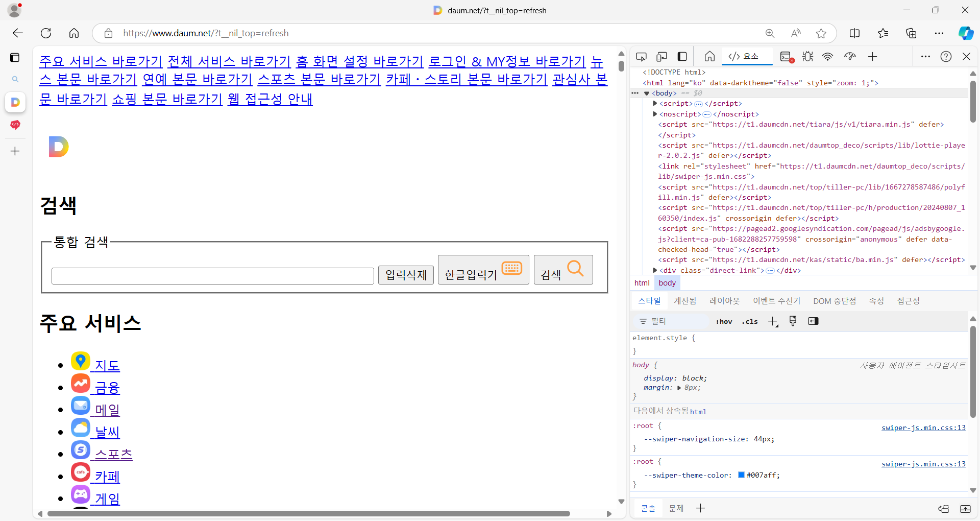Click the 통합 검색 text input field
This screenshot has height=521, width=980.
(x=213, y=276)
